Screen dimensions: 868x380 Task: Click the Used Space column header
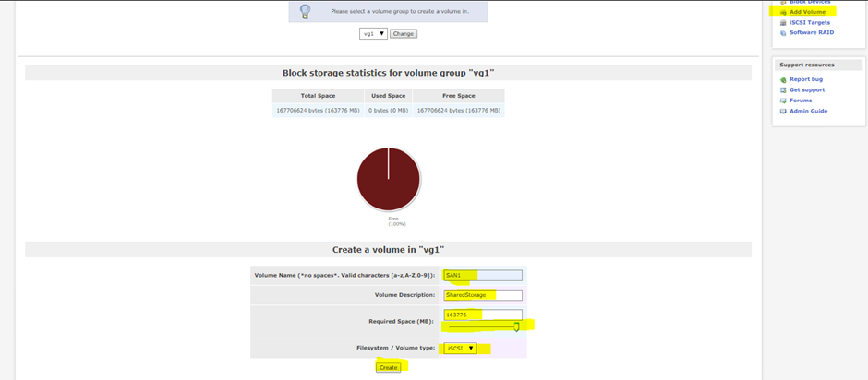pyautogui.click(x=389, y=96)
